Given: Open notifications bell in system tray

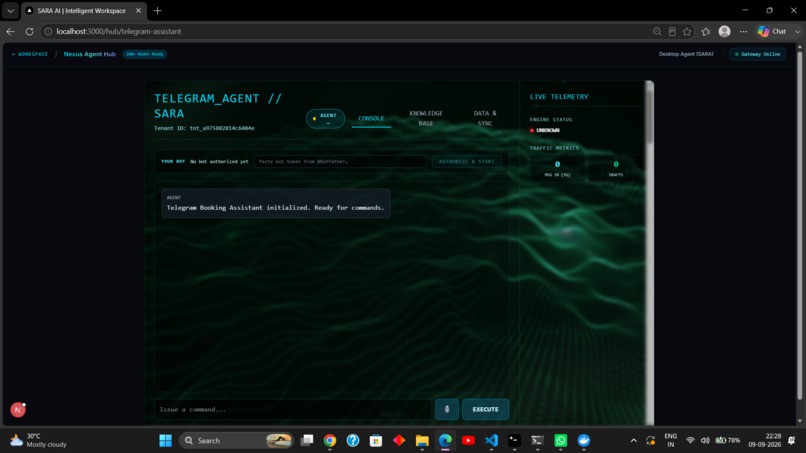Looking at the screenshot, I should [792, 440].
